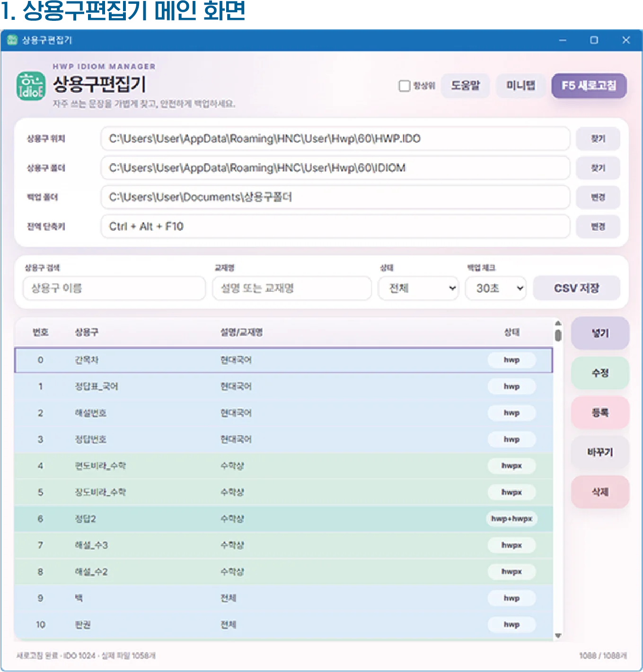Click the hwpx badge in row 8
The image size is (643, 672).
(511, 572)
